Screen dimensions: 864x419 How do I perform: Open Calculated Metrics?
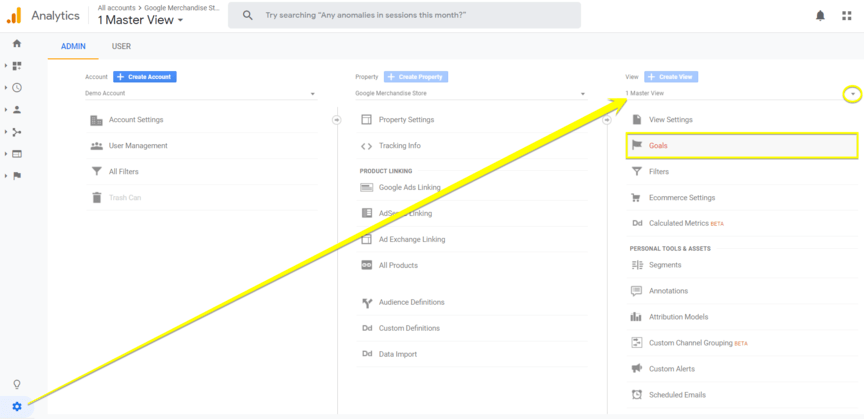pyautogui.click(x=677, y=223)
